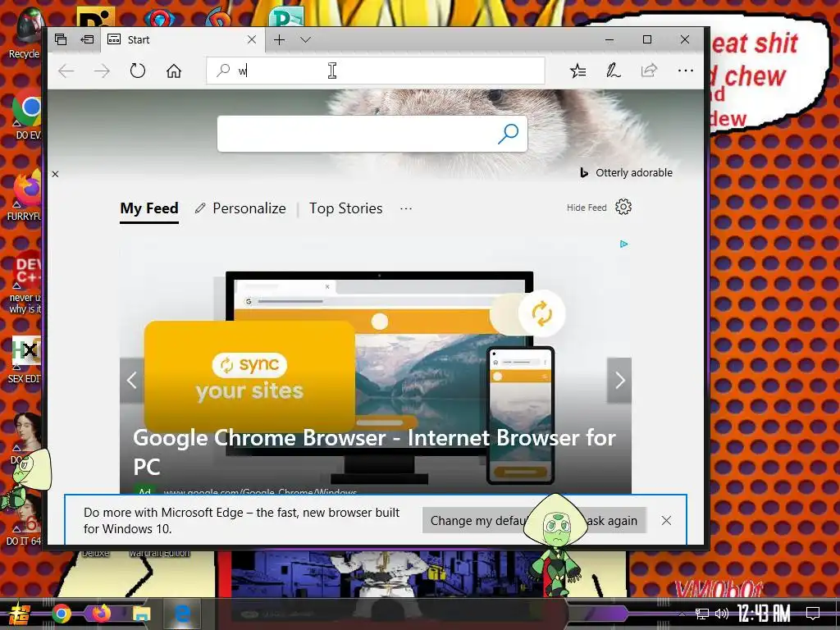
Task: Open the volume tray icon
Action: pyautogui.click(x=722, y=614)
